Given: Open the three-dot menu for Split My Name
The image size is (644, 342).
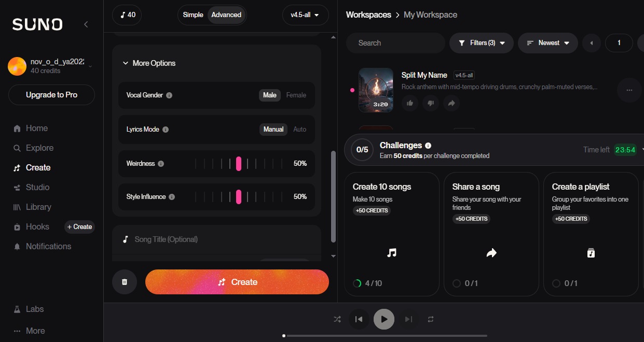Looking at the screenshot, I should pyautogui.click(x=629, y=90).
